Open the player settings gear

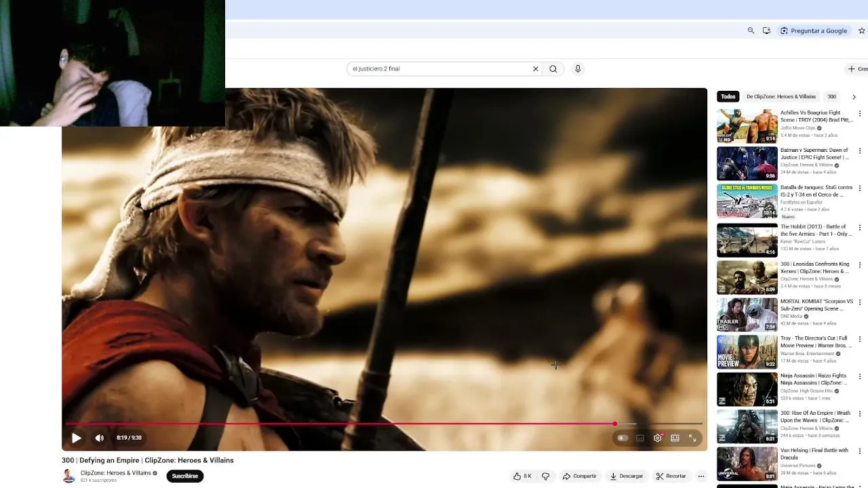(658, 438)
